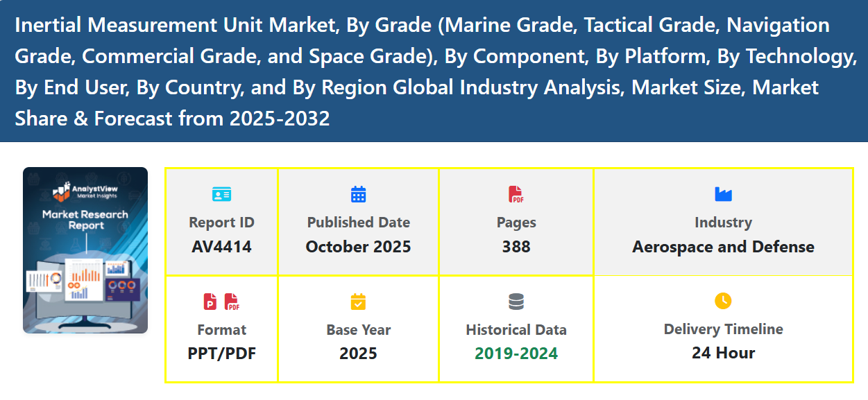Image resolution: width=868 pixels, height=400 pixels.
Task: Click the Historical Data database icon
Action: tap(516, 302)
